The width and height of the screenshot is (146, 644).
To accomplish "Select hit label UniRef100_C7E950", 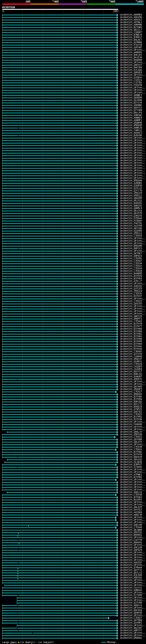I will coord(131,259).
